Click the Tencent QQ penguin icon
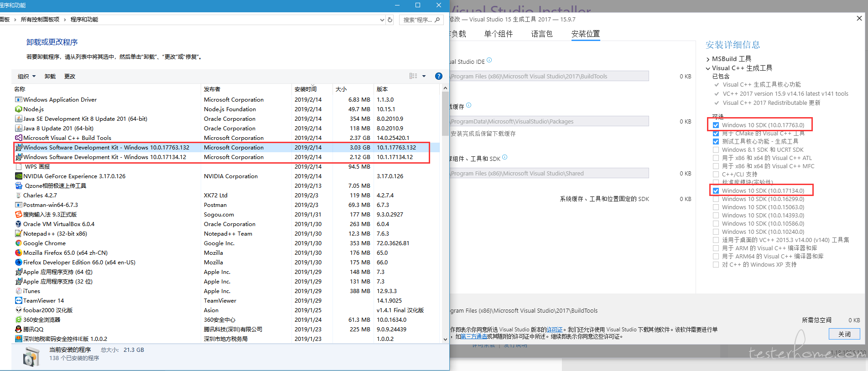Screen dimensions: 868x371 pos(19,329)
